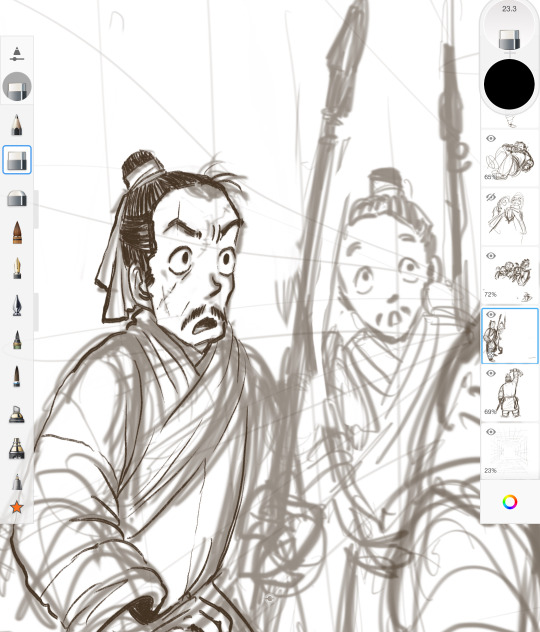Select the small gray pencil above star
The height and width of the screenshot is (632, 540).
17,482
